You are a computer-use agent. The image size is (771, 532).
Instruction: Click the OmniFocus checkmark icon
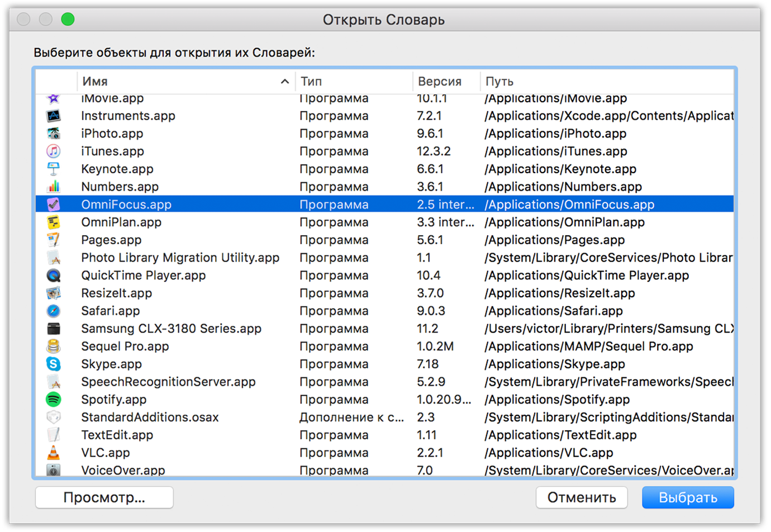(x=54, y=205)
